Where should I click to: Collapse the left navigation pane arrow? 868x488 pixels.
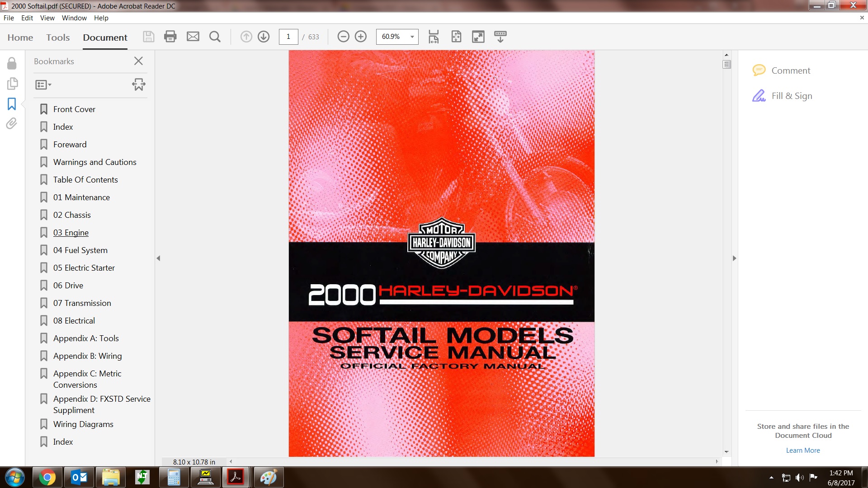click(158, 258)
